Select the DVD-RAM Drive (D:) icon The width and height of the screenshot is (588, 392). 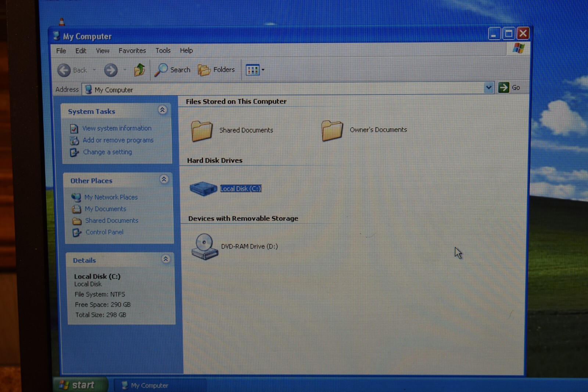pos(205,247)
